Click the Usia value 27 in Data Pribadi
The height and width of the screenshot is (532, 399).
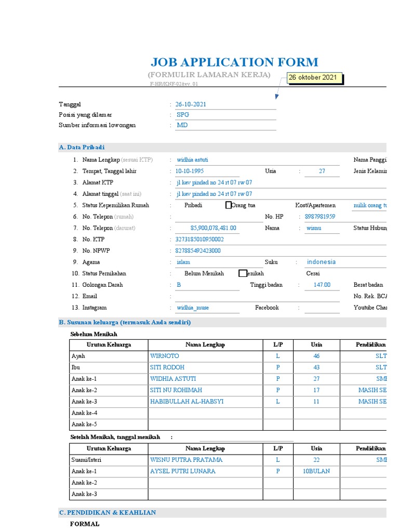click(x=322, y=171)
